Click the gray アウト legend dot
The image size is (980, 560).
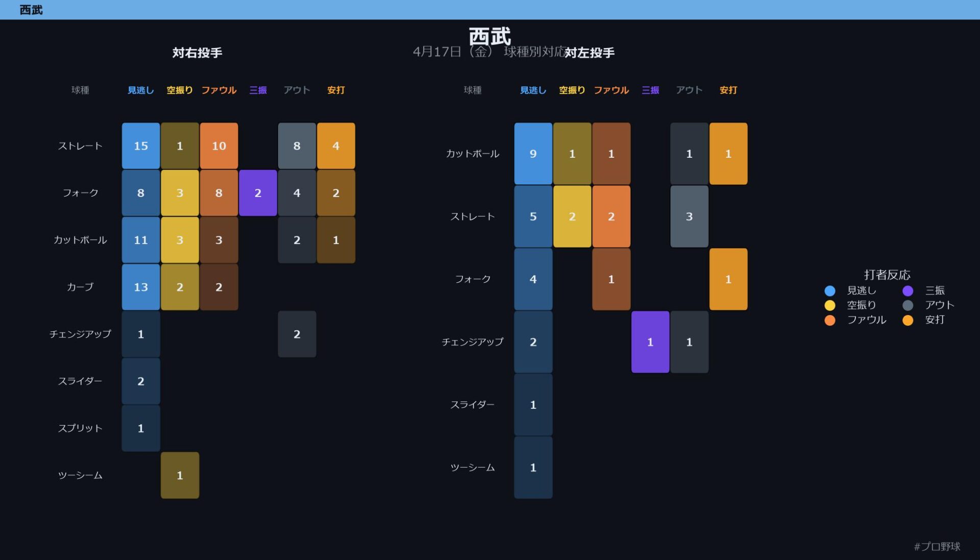coord(908,305)
